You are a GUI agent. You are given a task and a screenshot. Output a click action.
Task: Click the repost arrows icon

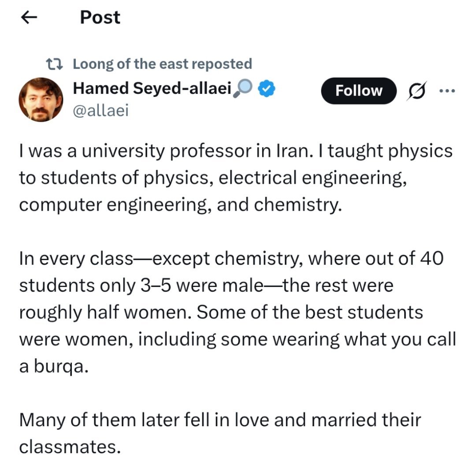click(x=56, y=64)
